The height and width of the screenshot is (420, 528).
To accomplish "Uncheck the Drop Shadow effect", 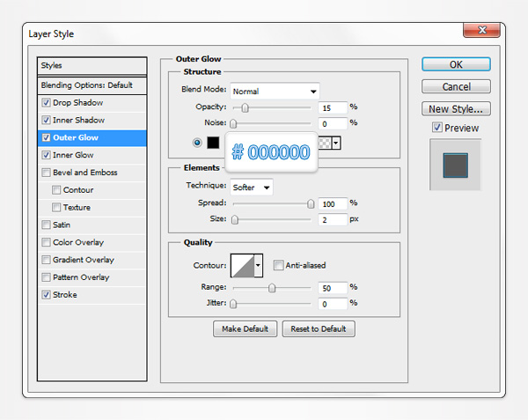I will [x=46, y=103].
